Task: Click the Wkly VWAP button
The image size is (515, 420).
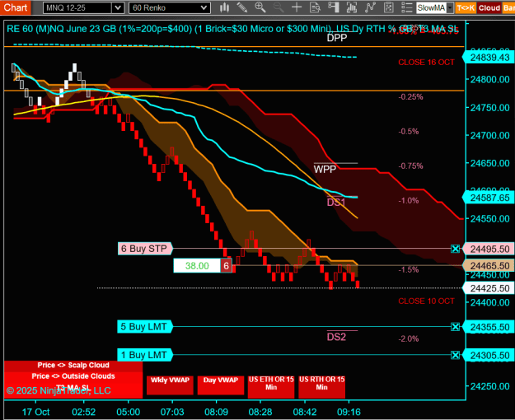Action: (x=170, y=385)
